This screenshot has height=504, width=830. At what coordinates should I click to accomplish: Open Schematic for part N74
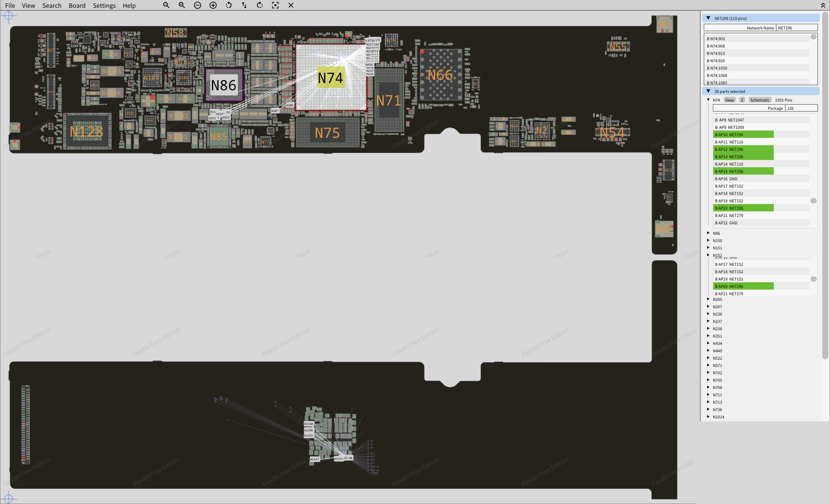pos(760,100)
